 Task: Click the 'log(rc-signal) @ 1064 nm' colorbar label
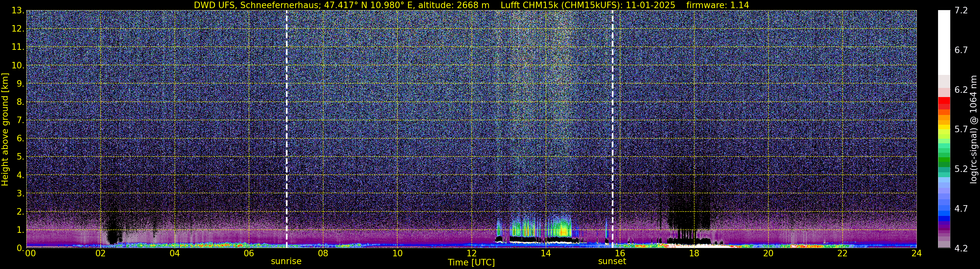click(x=973, y=129)
